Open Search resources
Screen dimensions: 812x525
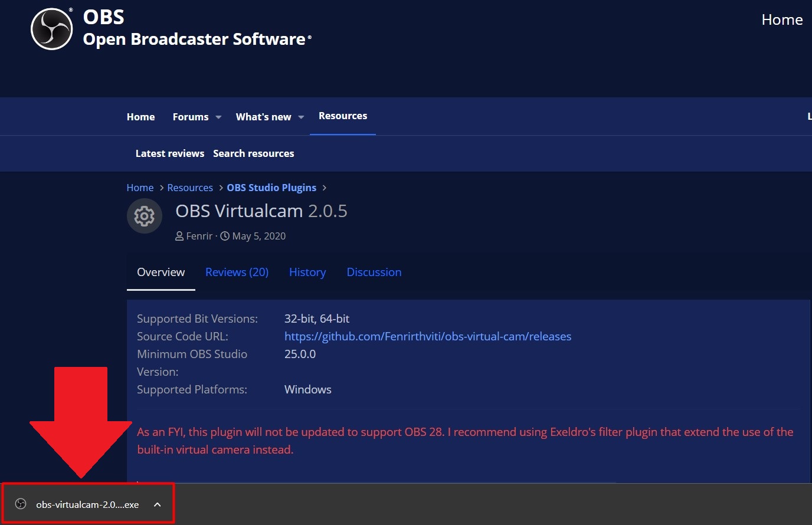coord(253,153)
